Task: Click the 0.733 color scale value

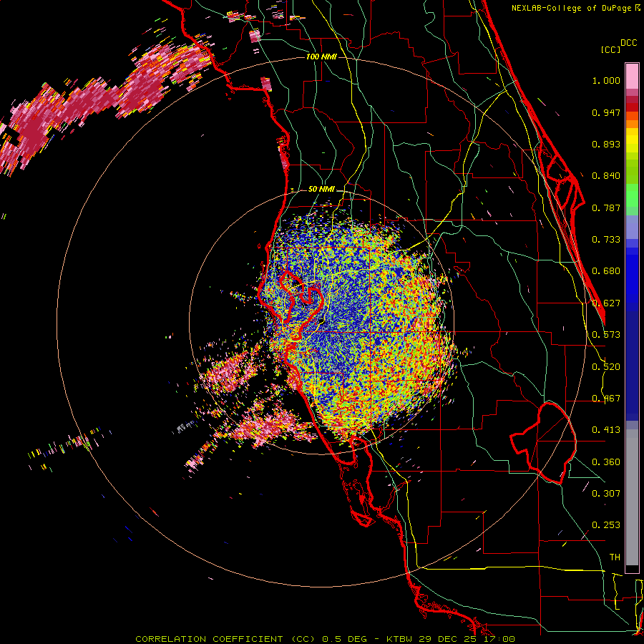Action: pos(606,240)
